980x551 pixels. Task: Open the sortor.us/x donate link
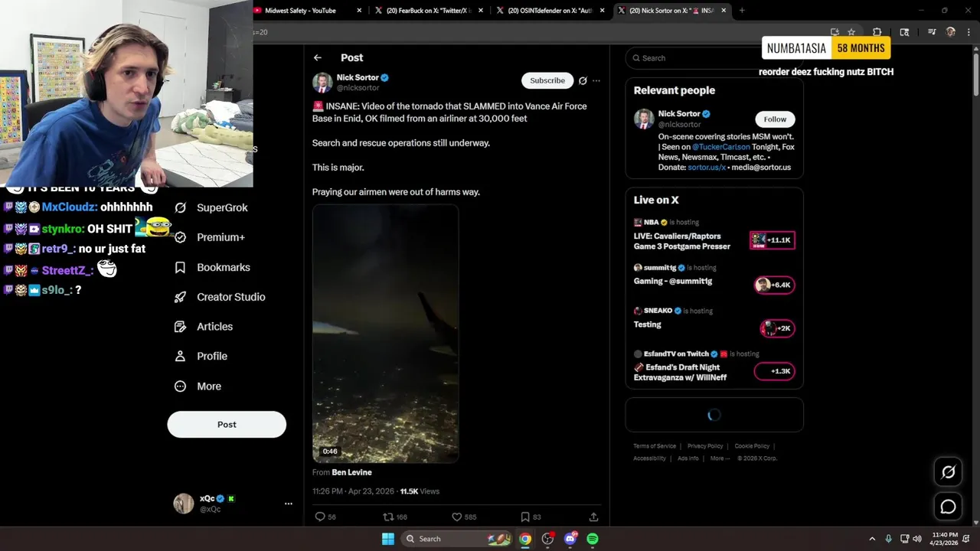pyautogui.click(x=707, y=167)
